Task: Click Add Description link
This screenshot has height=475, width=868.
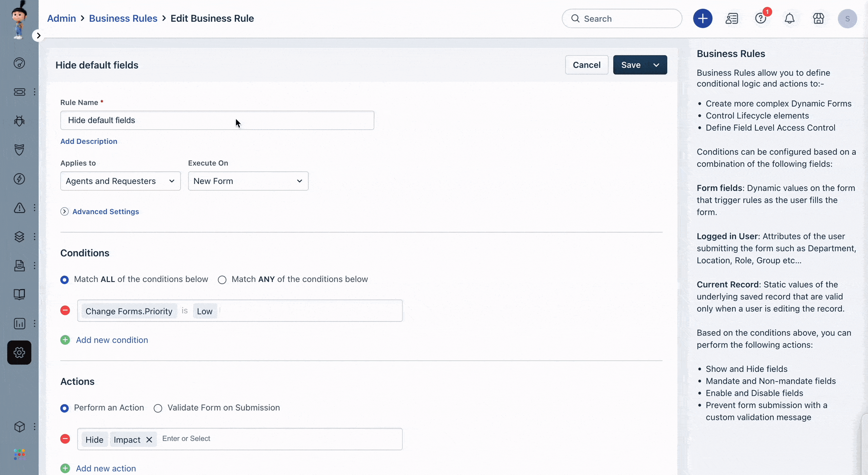Action: pos(88,141)
